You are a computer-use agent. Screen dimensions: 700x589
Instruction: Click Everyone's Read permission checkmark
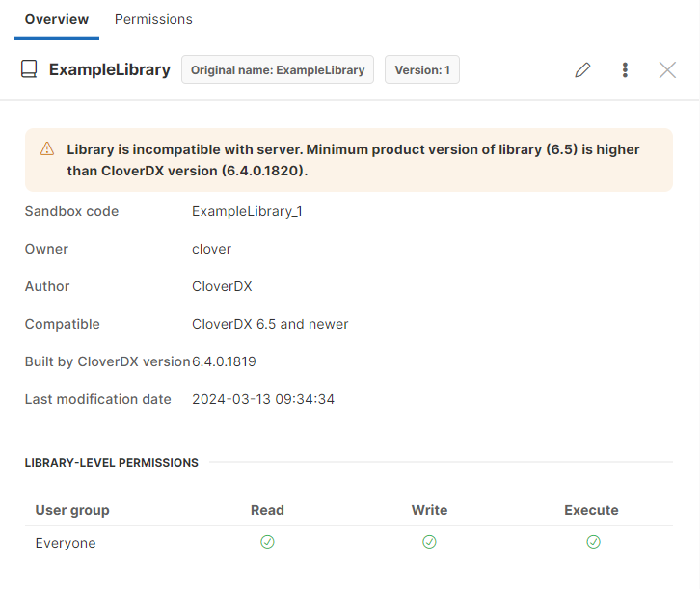(267, 542)
